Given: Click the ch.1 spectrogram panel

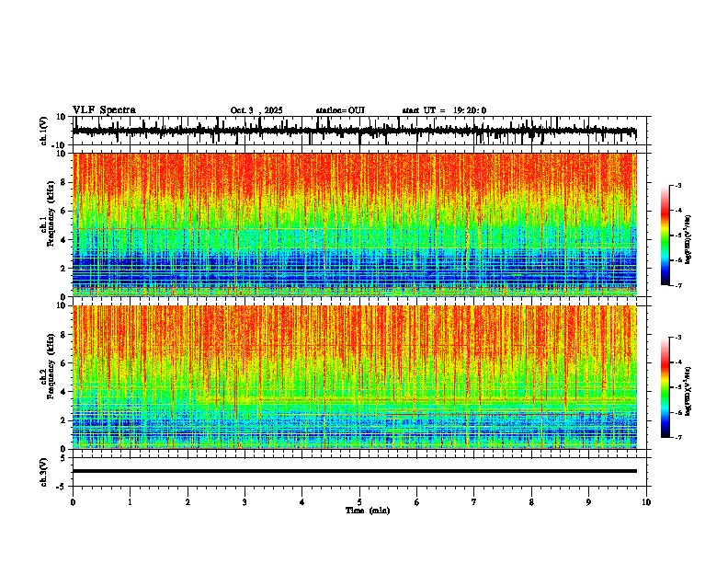Looking at the screenshot, I should click(x=355, y=224).
